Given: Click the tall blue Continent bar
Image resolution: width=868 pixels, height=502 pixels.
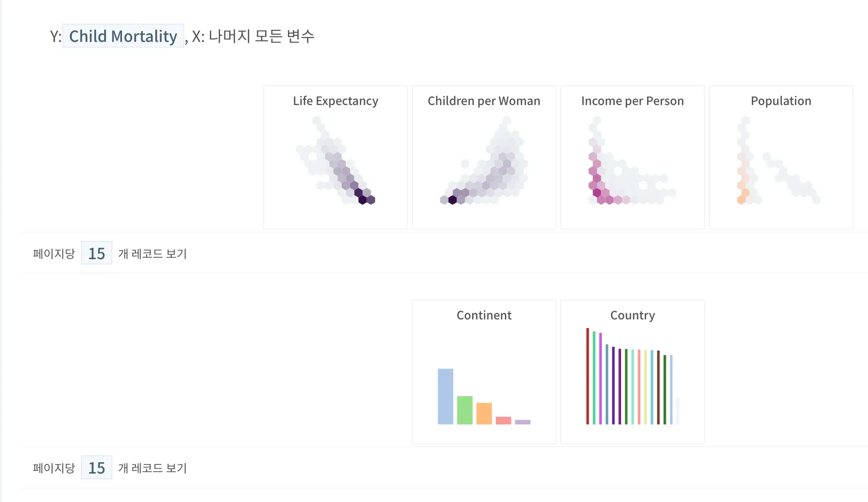Looking at the screenshot, I should point(446,396).
